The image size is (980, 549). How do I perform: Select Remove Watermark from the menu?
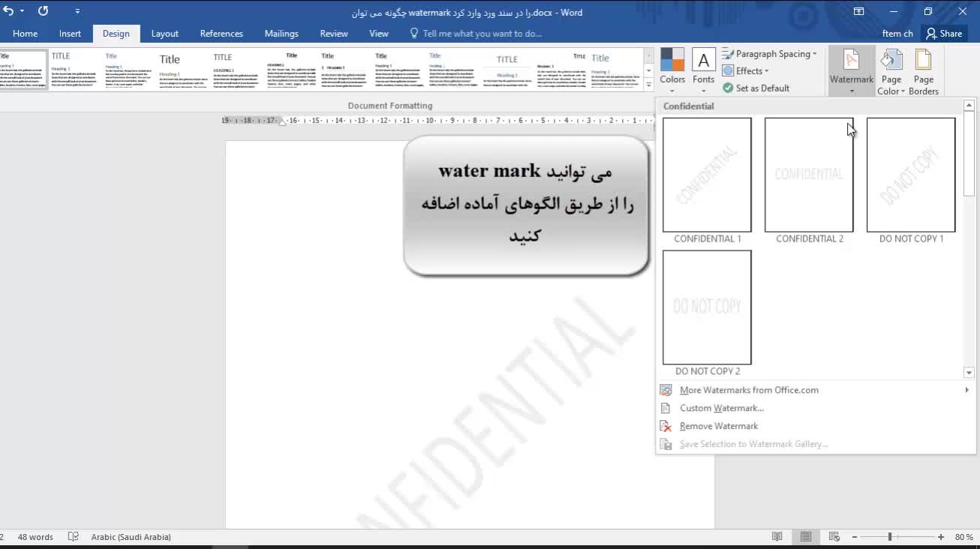point(718,426)
